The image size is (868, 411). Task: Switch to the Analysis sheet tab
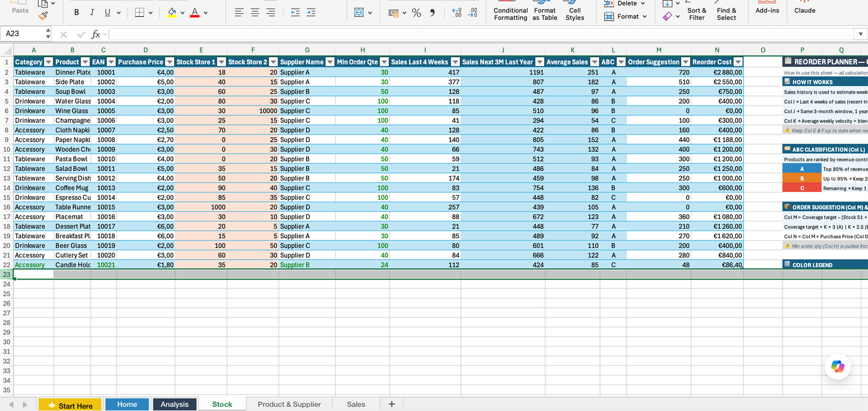coord(175,404)
